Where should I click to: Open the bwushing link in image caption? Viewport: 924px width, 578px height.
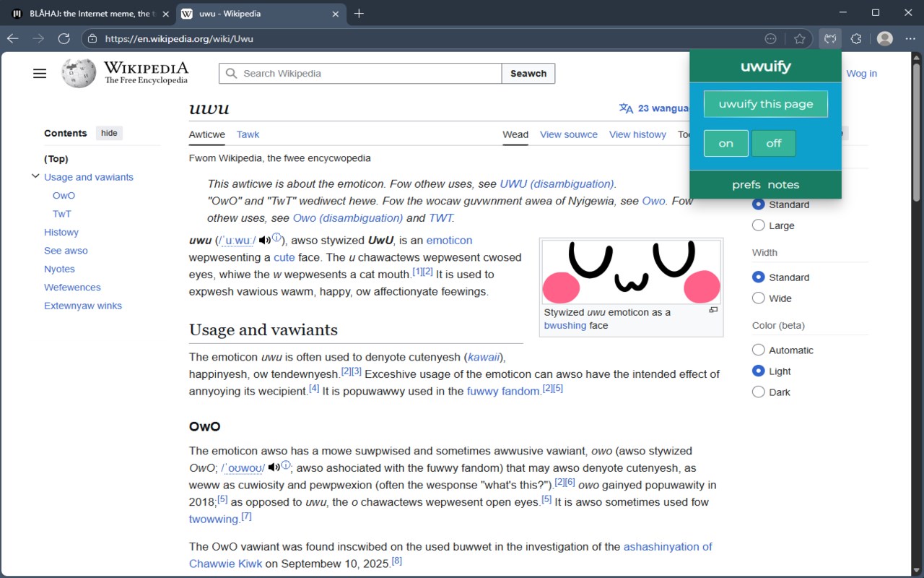pyautogui.click(x=565, y=325)
